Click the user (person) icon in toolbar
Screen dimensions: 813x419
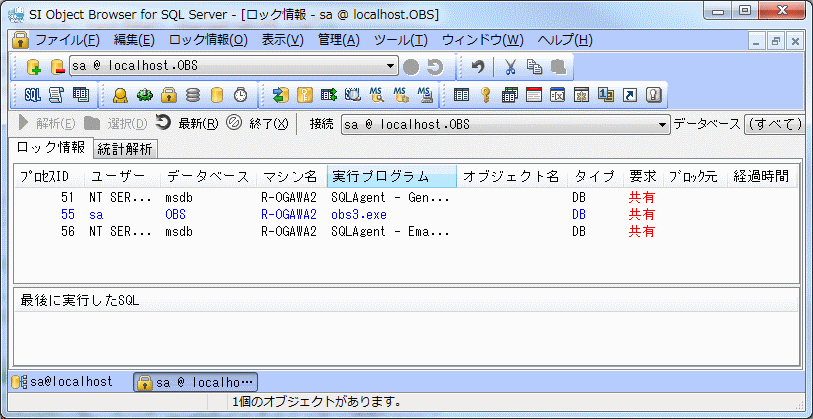click(x=120, y=95)
